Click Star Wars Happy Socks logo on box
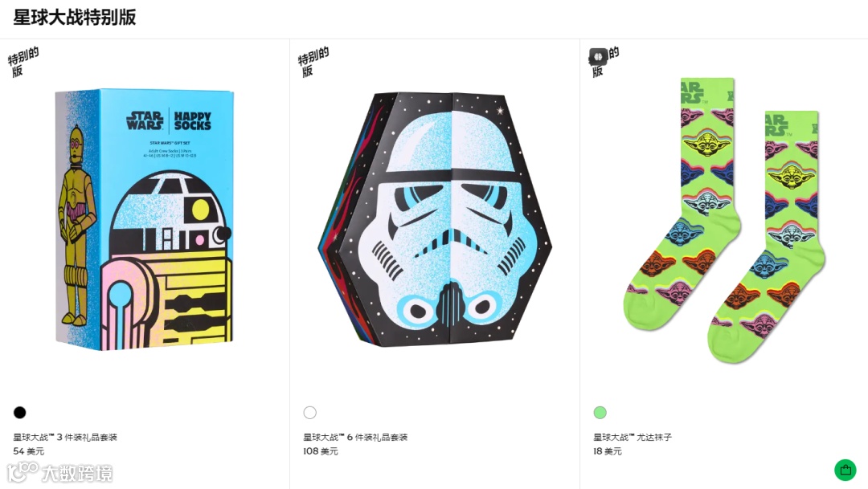868x489 pixels. pos(169,120)
